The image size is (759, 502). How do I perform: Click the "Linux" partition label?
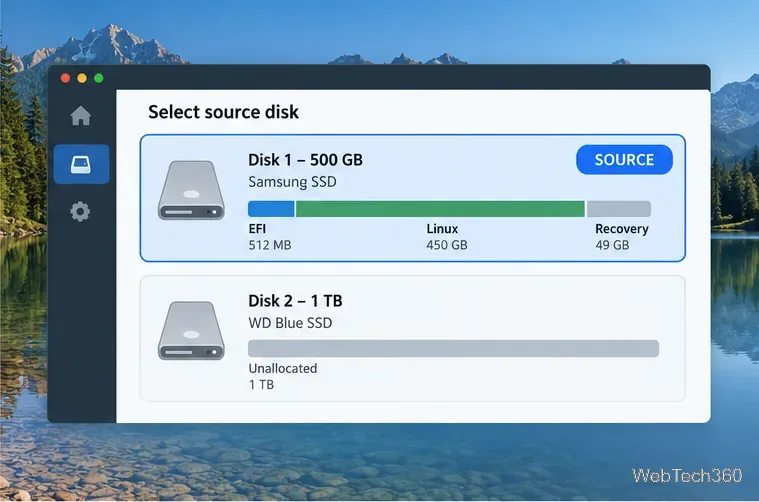tap(442, 228)
